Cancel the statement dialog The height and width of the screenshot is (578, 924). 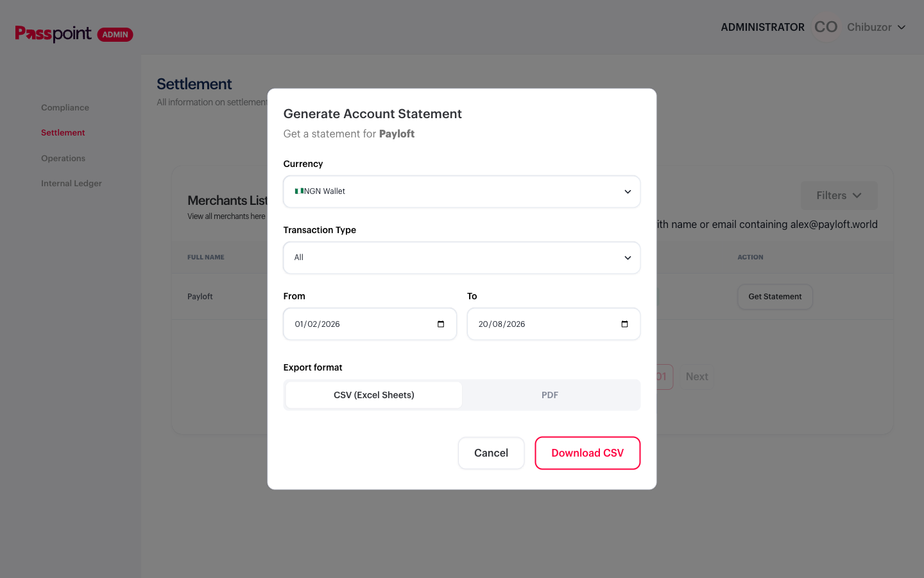tap(491, 453)
